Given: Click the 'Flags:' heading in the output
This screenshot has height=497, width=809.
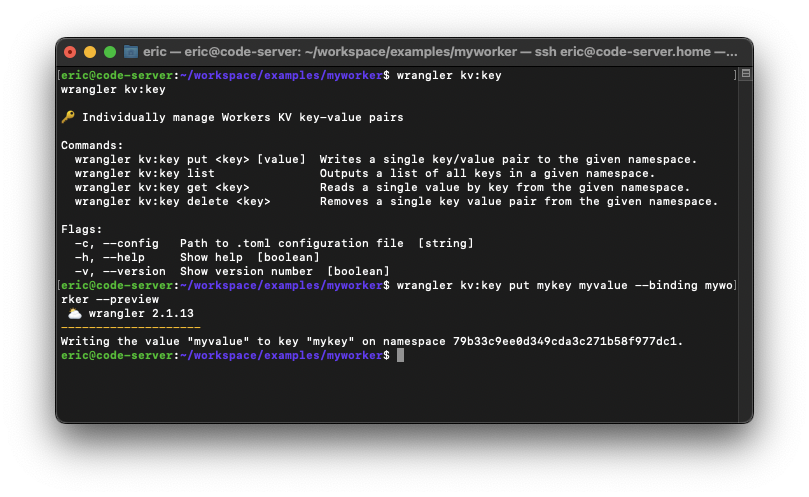Looking at the screenshot, I should [x=82, y=229].
